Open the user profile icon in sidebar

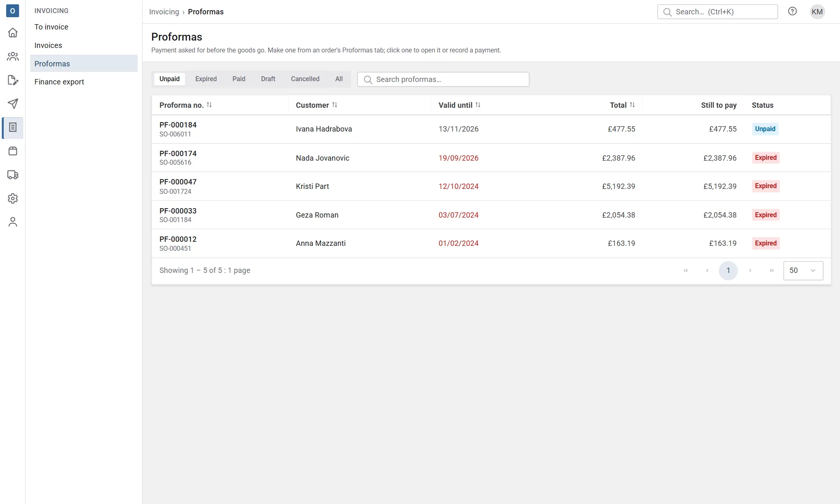[x=13, y=222]
